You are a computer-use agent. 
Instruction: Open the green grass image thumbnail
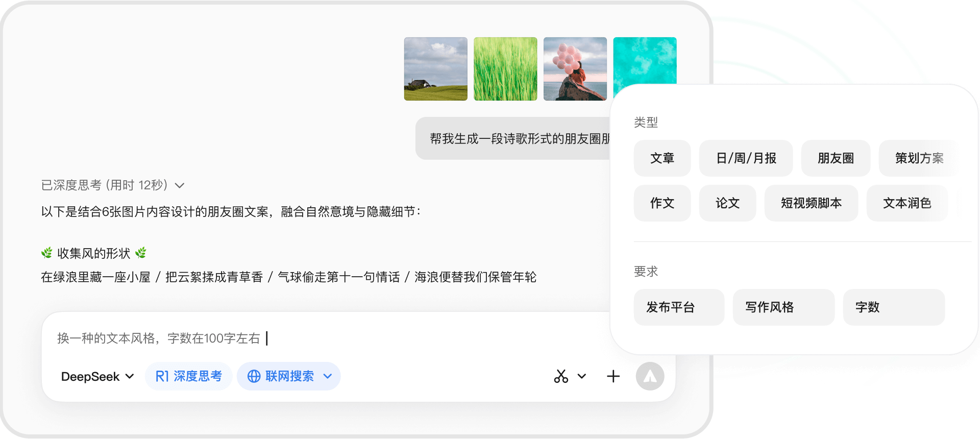(x=505, y=69)
